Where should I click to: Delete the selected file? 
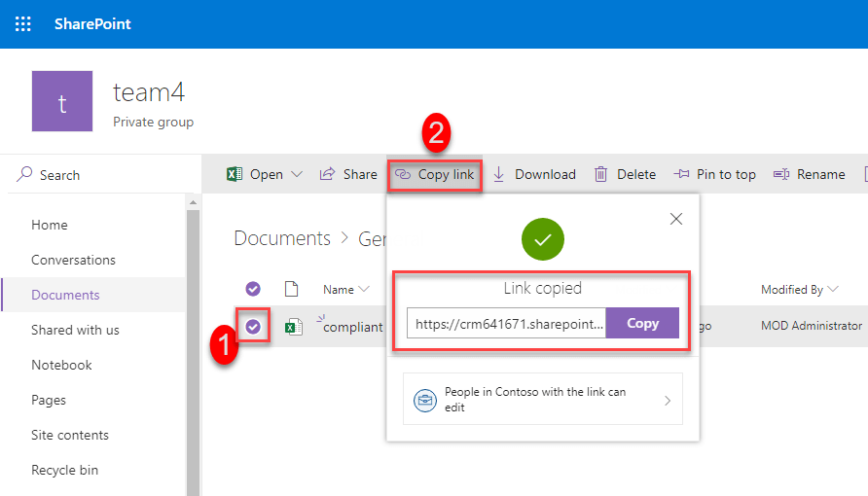[x=625, y=174]
